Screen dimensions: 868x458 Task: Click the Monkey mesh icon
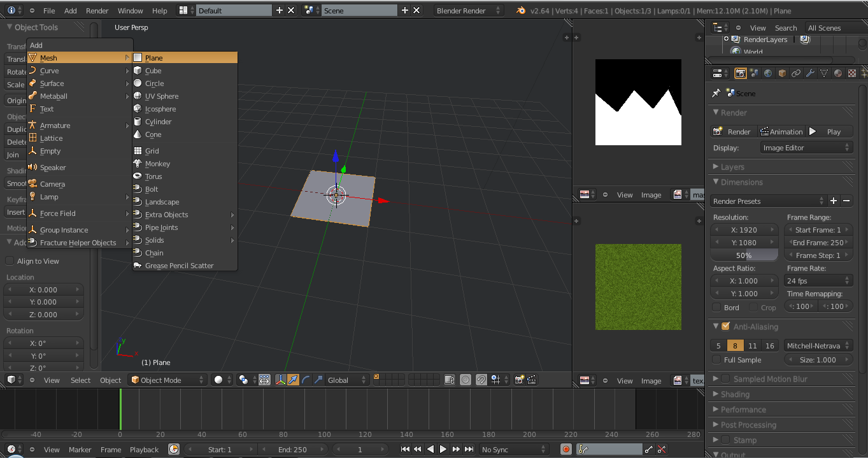tap(138, 164)
